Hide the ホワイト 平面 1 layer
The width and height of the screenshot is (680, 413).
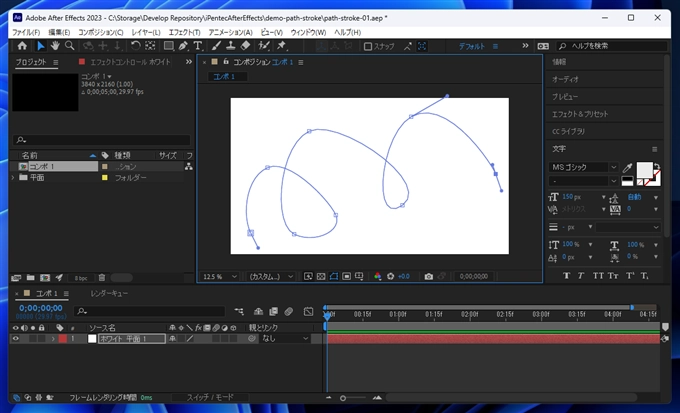coord(15,339)
